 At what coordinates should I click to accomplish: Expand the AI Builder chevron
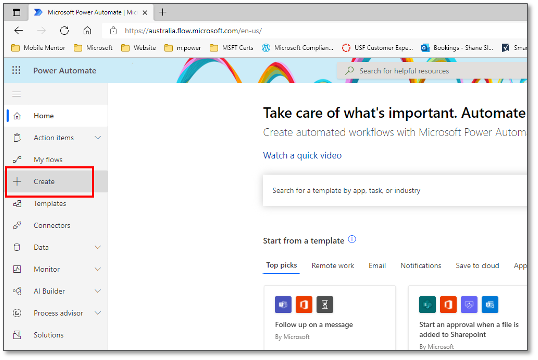(x=98, y=291)
